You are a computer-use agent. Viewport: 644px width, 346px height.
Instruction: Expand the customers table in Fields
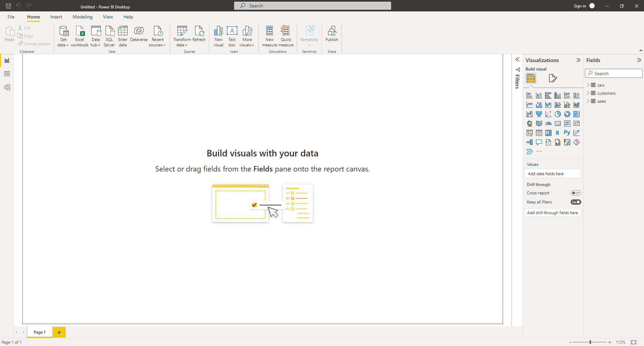(x=588, y=93)
